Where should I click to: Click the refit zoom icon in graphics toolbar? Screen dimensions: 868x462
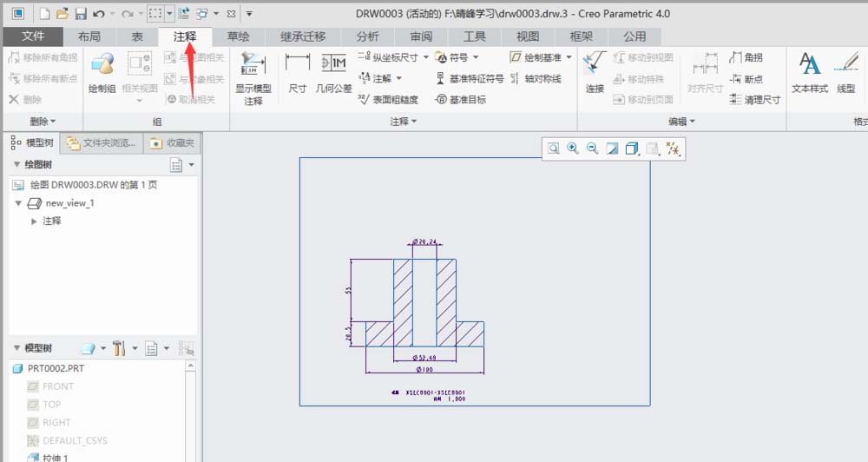click(x=553, y=148)
